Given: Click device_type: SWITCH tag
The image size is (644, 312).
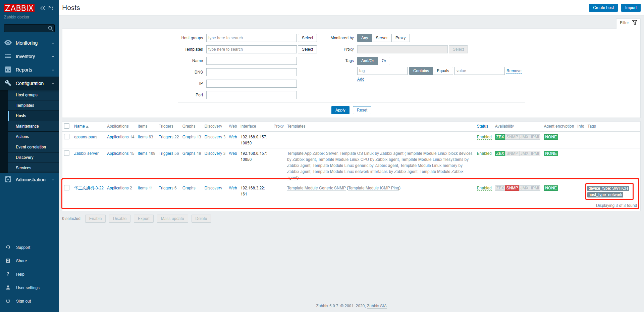Looking at the screenshot, I should [x=608, y=188].
